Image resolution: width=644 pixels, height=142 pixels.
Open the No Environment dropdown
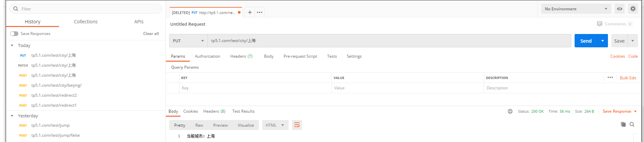point(576,9)
